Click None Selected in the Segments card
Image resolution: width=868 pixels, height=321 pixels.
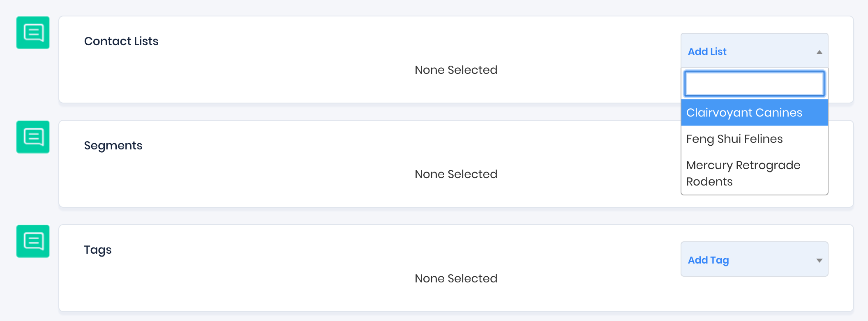(x=456, y=174)
